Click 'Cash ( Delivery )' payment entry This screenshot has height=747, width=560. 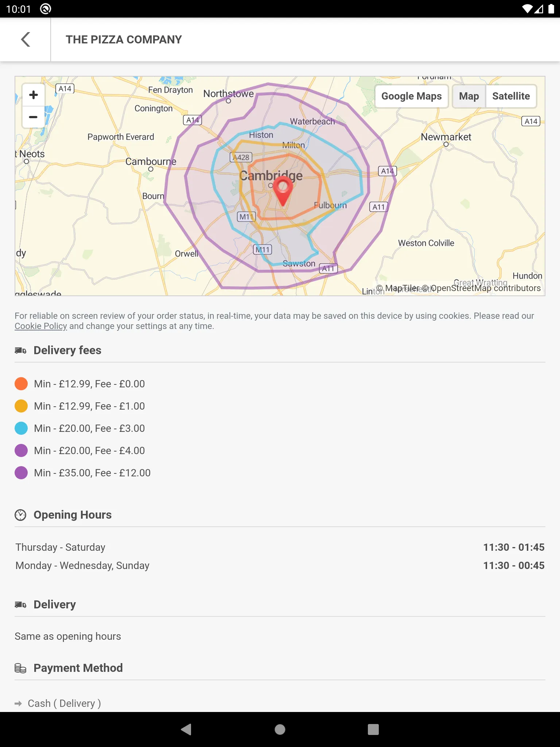click(x=65, y=703)
